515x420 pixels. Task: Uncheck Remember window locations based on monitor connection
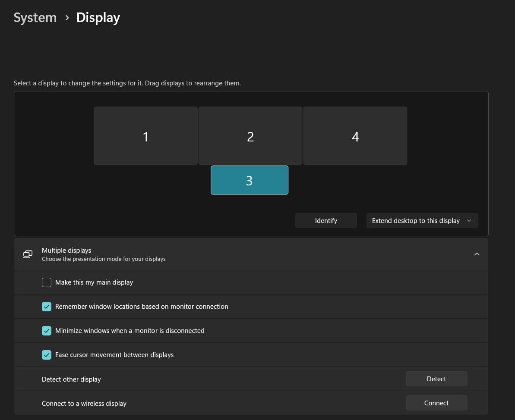point(47,307)
